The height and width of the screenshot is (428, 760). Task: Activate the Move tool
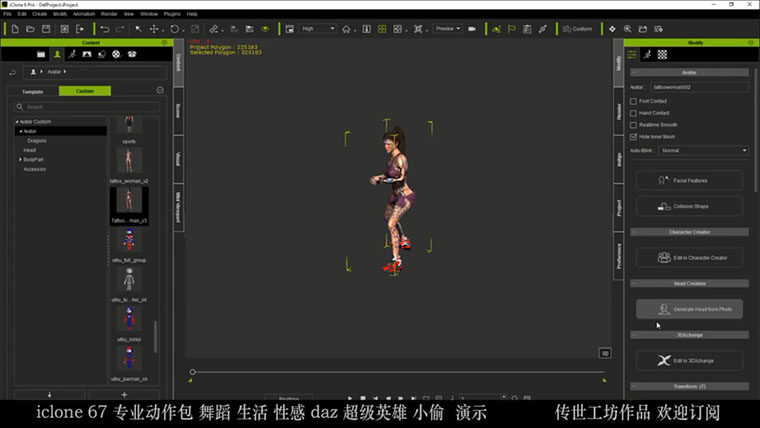(154, 29)
